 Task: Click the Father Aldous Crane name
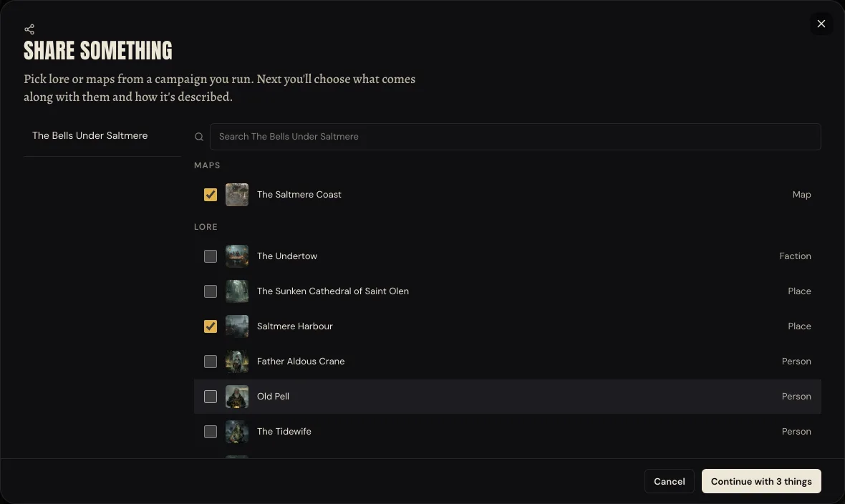[301, 361]
